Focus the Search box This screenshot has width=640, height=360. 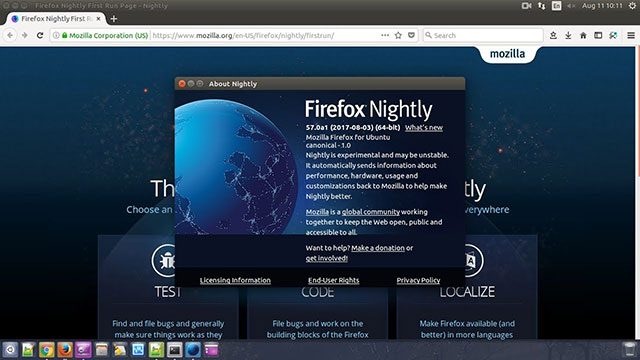pyautogui.click(x=483, y=36)
